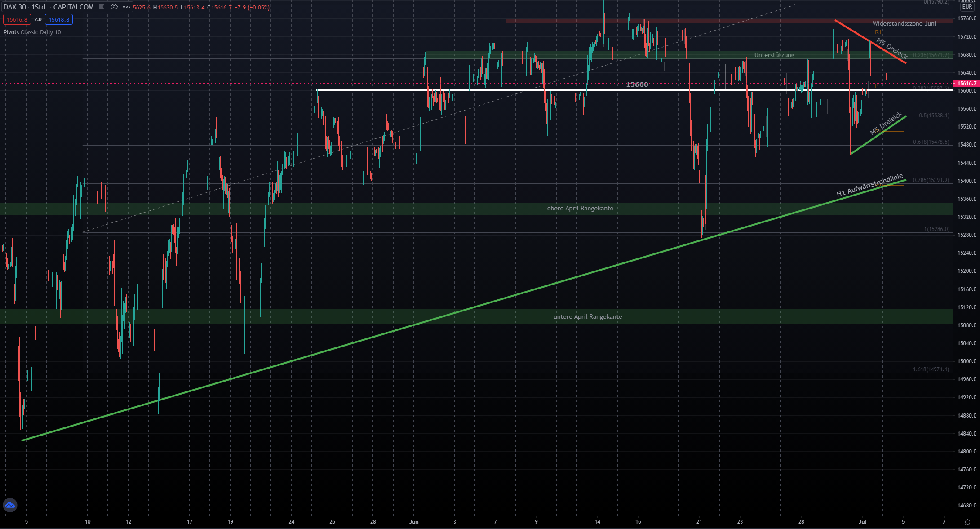Open chart settings gear in bottom right
Image resolution: width=980 pixels, height=529 pixels.
(967, 522)
